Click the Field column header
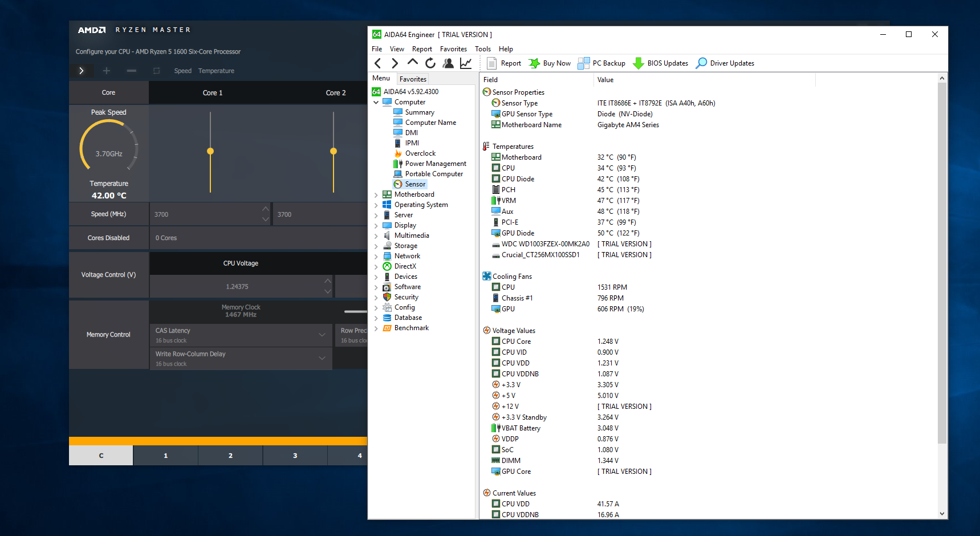This screenshot has height=536, width=980. point(536,80)
